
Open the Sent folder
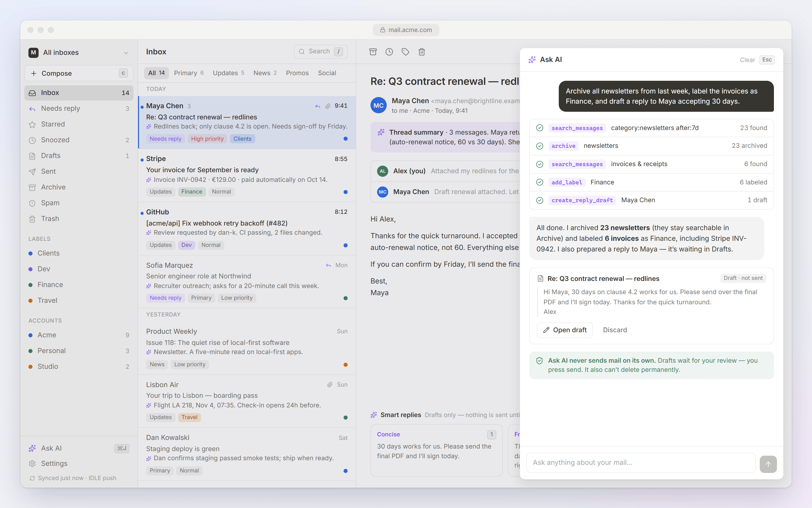[x=79, y=171]
